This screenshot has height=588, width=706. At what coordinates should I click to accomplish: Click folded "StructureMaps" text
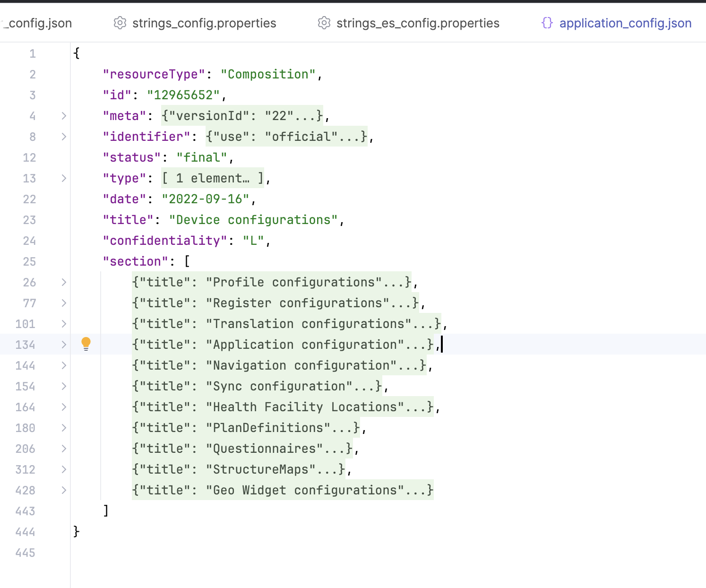pos(239,469)
